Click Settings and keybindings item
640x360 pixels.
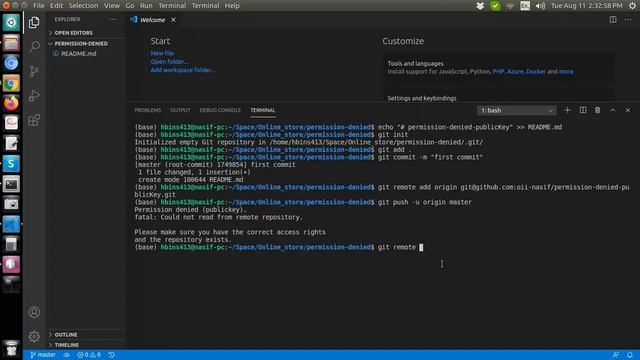tap(422, 98)
